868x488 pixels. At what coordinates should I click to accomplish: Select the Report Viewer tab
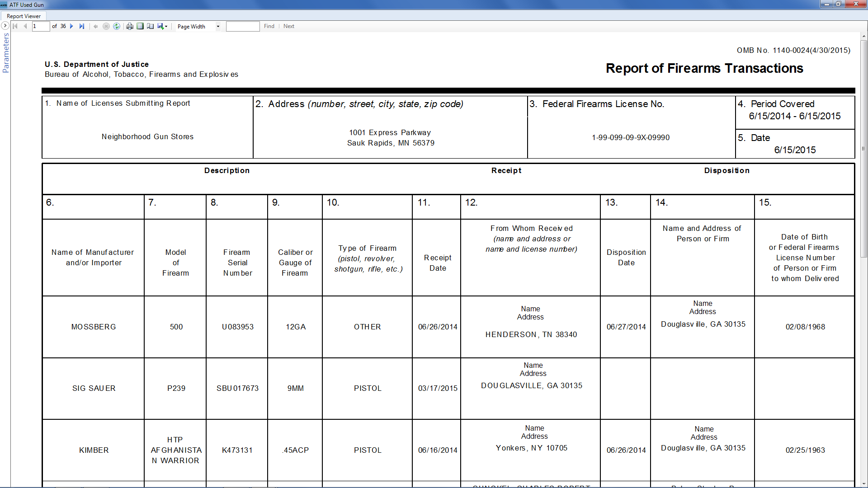click(x=24, y=16)
